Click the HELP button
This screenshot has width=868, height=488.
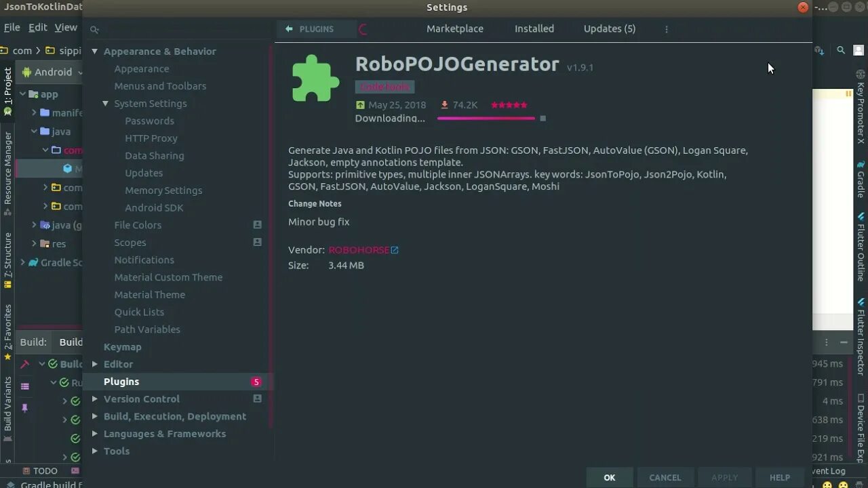click(x=780, y=478)
